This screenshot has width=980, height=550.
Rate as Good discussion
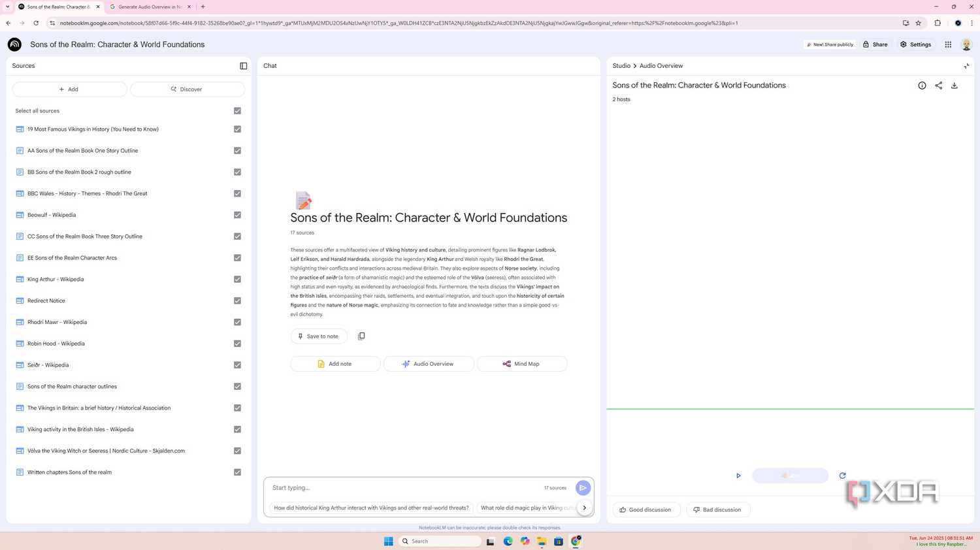coord(646,510)
